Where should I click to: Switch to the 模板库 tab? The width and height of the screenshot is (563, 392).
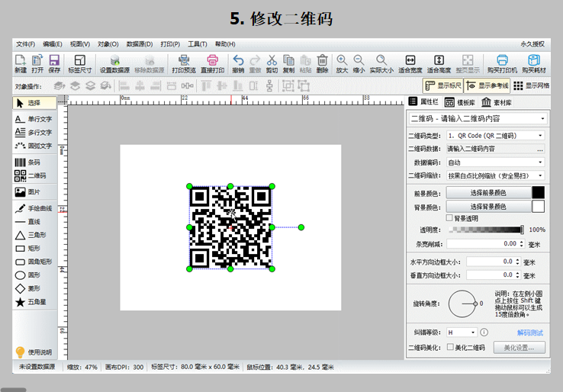click(460, 103)
